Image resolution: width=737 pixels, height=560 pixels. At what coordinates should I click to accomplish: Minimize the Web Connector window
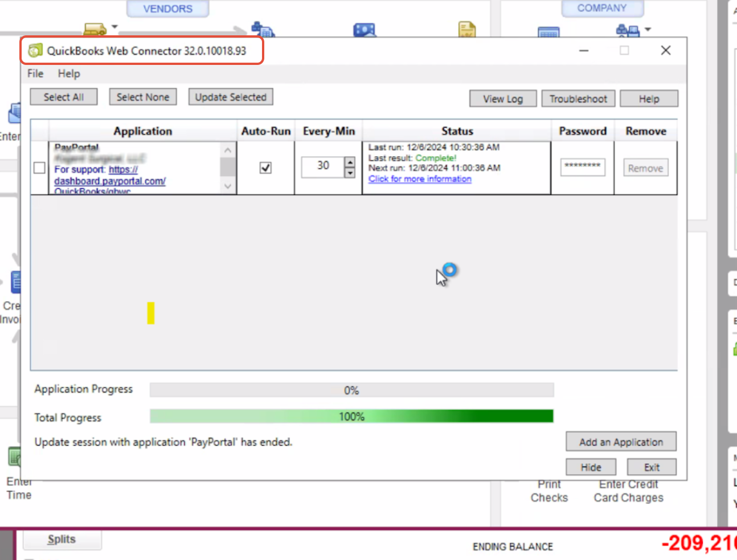584,51
